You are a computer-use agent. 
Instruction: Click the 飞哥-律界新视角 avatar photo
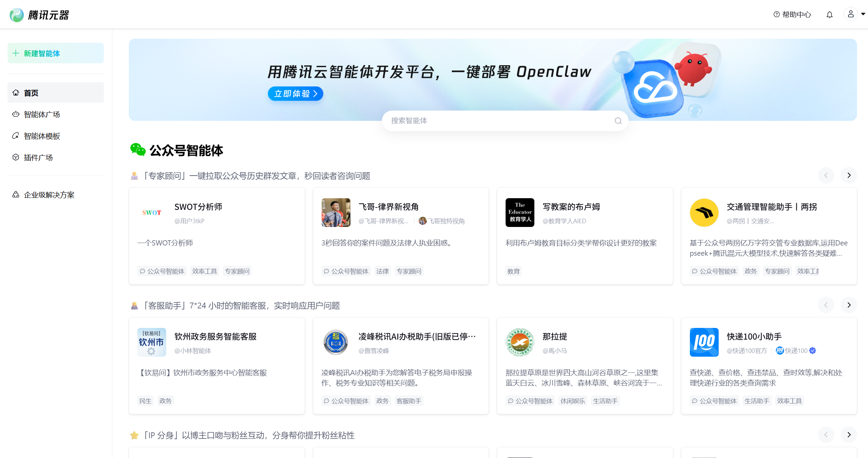[336, 213]
